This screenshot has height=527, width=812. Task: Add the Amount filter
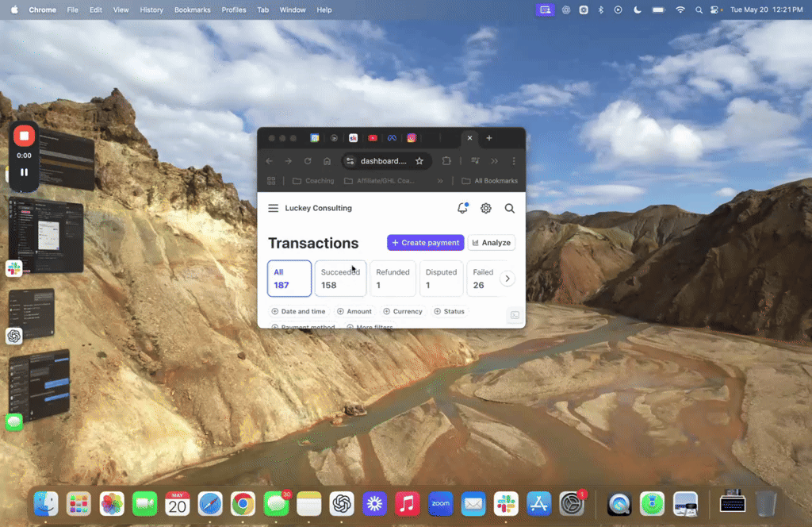tap(354, 311)
